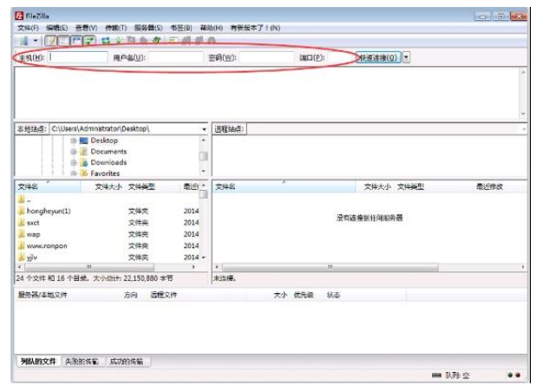This screenshot has height=392, width=543.
Task: Focus the 主机(H) host input field
Action: 78,57
